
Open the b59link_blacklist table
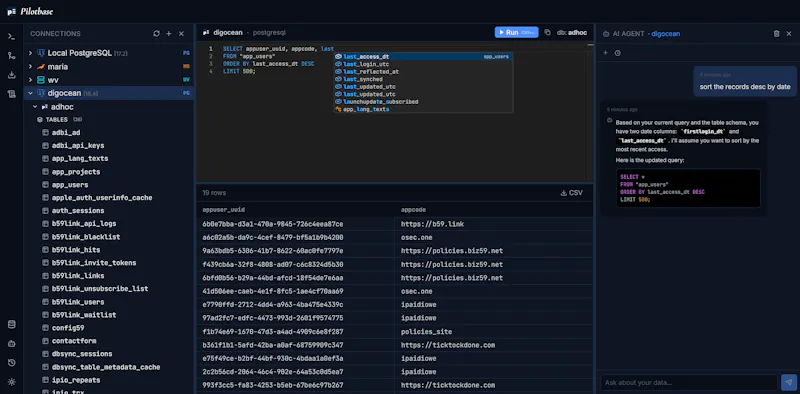86,237
